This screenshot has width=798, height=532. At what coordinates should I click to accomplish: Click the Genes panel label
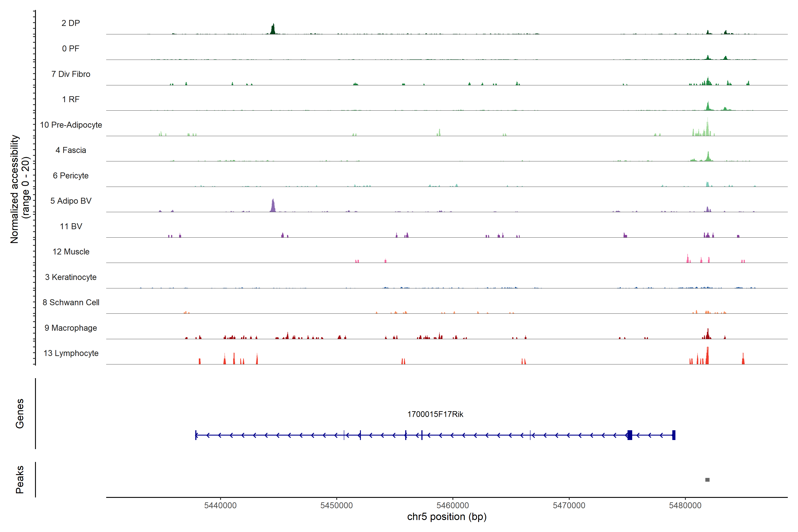tap(20, 413)
